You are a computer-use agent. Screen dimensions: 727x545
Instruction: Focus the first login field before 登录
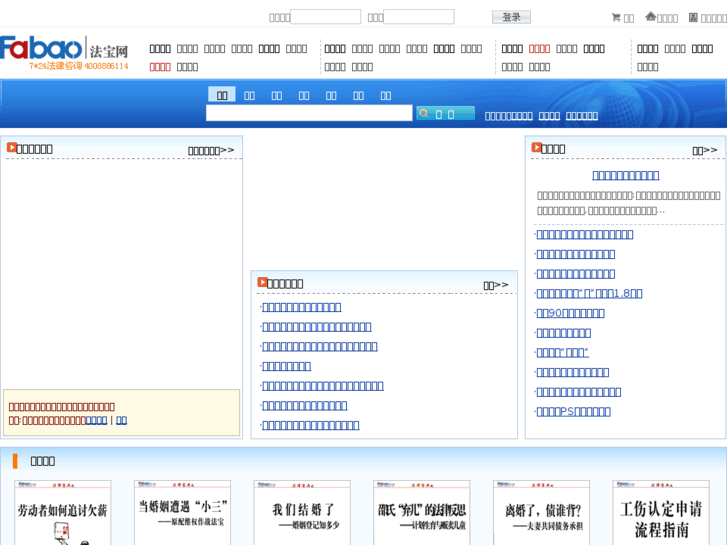click(325, 17)
